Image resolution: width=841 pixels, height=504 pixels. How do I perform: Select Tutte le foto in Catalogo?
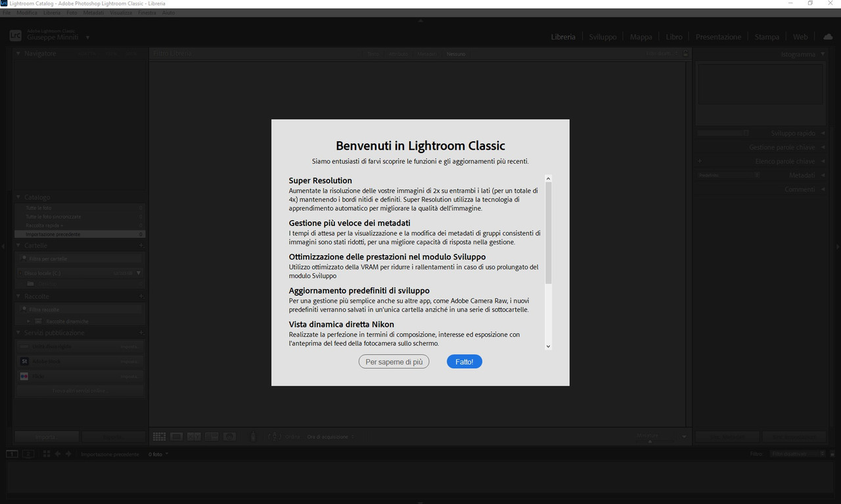point(80,208)
